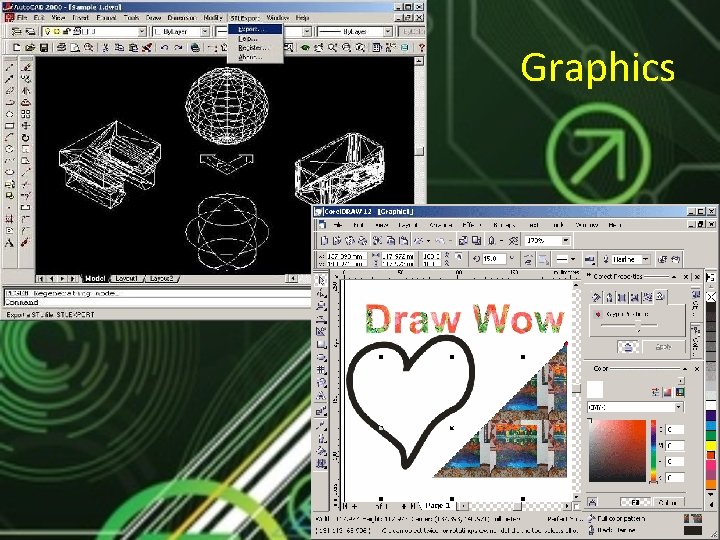The height and width of the screenshot is (540, 720).
Task: Choose Export... in the STLExport menu
Action: pyautogui.click(x=255, y=29)
